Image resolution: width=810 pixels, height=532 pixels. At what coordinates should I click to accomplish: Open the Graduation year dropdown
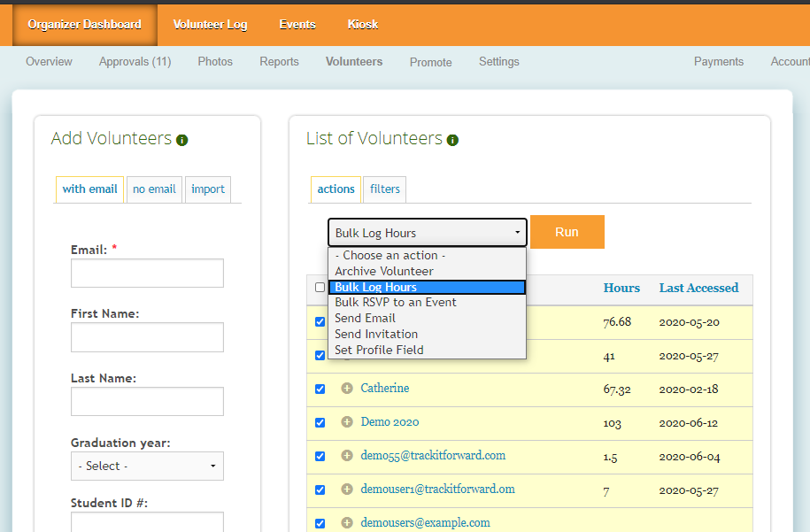click(x=147, y=466)
